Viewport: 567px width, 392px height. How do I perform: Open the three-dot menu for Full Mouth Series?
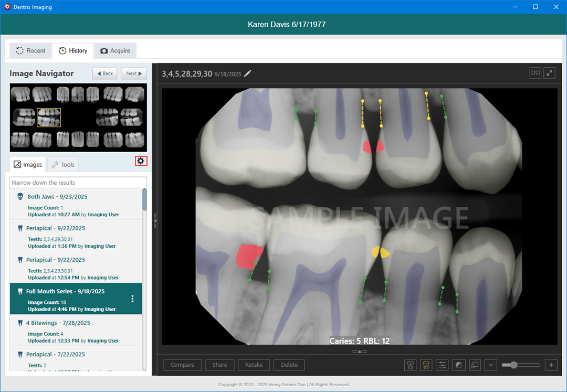[132, 299]
